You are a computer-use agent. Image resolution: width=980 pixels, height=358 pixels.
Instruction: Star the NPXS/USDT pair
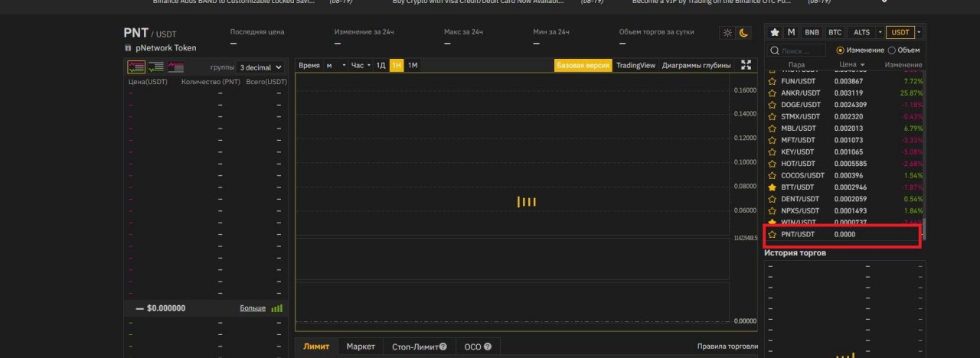tap(772, 210)
